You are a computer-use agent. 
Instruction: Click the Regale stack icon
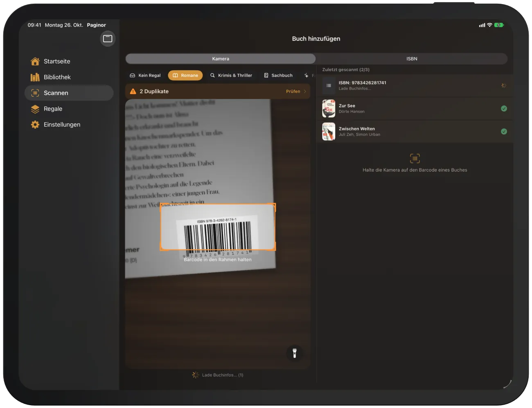point(35,109)
